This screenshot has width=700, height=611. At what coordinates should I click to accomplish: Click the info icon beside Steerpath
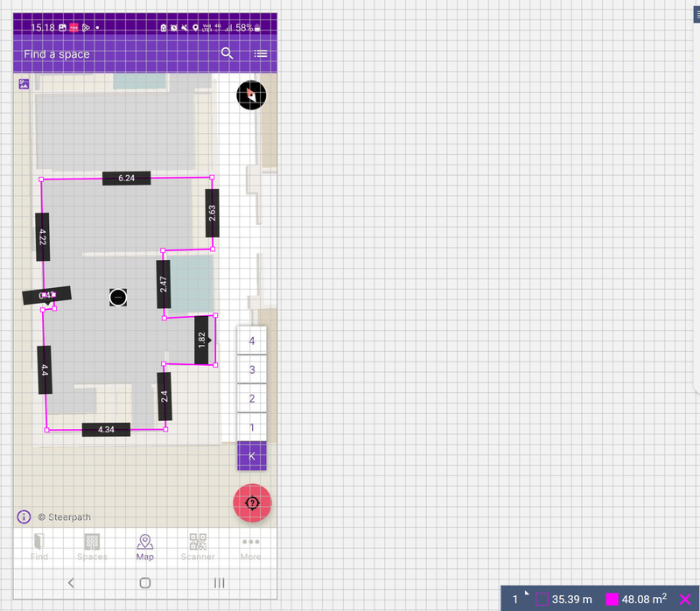tap(24, 516)
